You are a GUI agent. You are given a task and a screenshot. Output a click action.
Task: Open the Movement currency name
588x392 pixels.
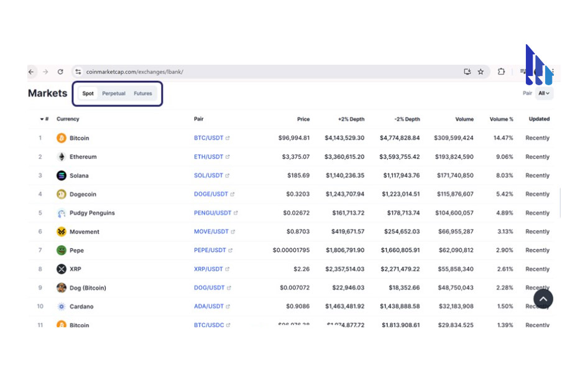coord(85,231)
